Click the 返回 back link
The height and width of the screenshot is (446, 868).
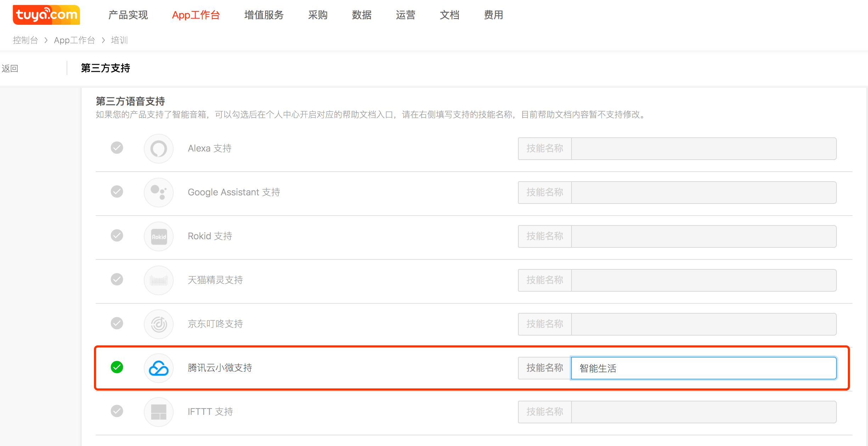coord(10,68)
